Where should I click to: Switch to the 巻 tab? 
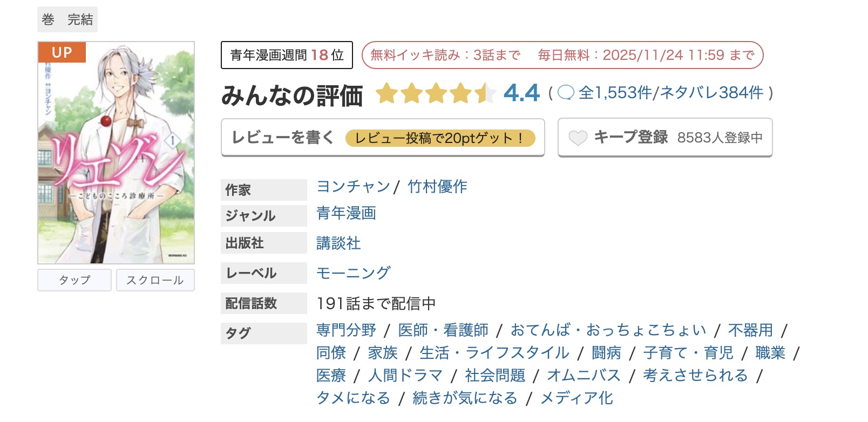tap(48, 19)
